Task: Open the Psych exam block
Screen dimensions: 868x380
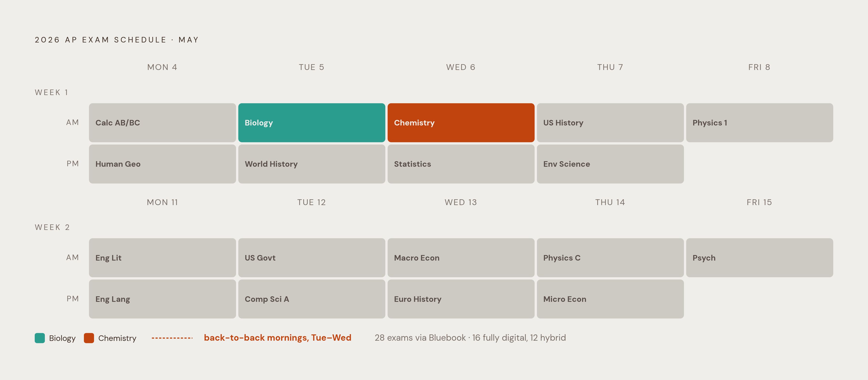Action: 759,258
